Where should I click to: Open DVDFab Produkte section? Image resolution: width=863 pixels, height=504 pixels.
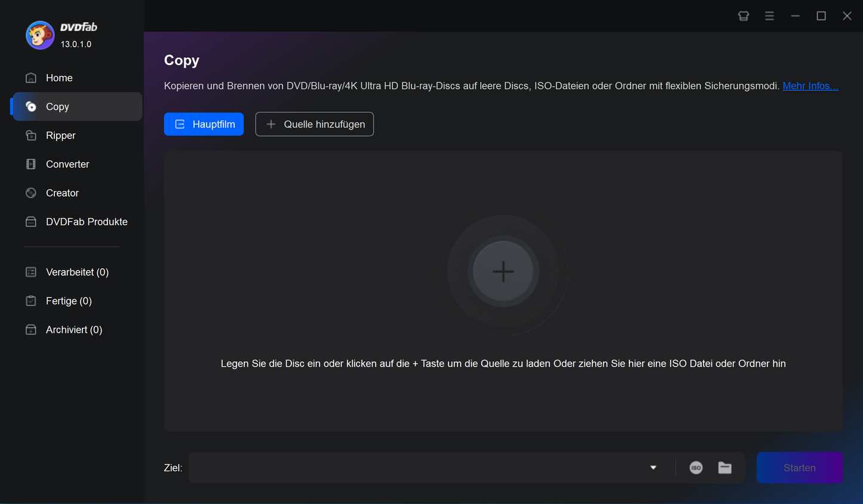pyautogui.click(x=86, y=222)
